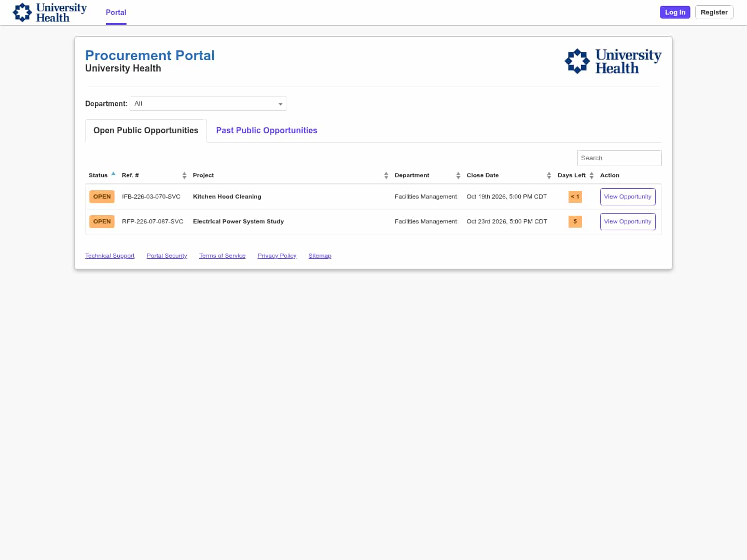Sort by Days Left column arrows

(591, 176)
